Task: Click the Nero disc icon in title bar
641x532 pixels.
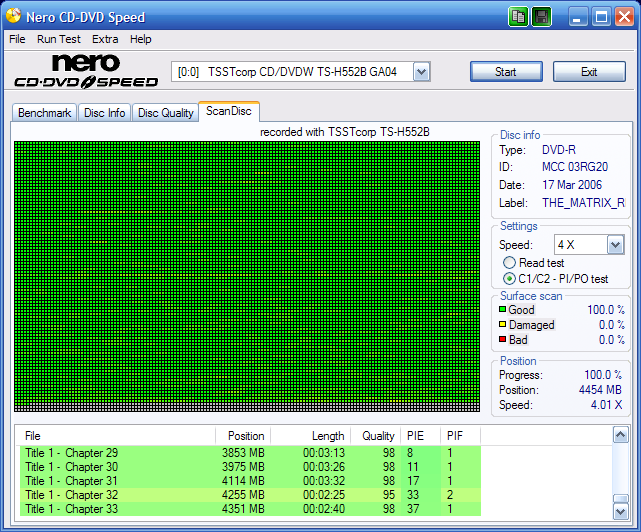Action: click(13, 16)
